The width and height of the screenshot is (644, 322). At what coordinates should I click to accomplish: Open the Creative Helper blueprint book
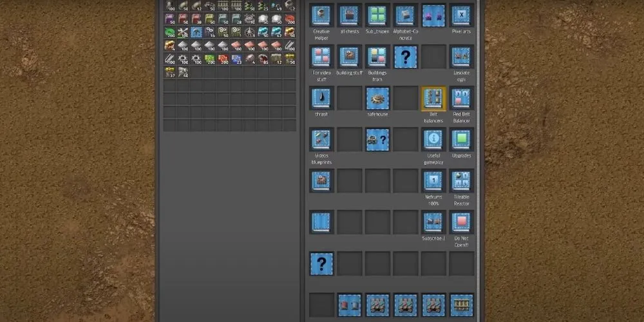pyautogui.click(x=321, y=15)
